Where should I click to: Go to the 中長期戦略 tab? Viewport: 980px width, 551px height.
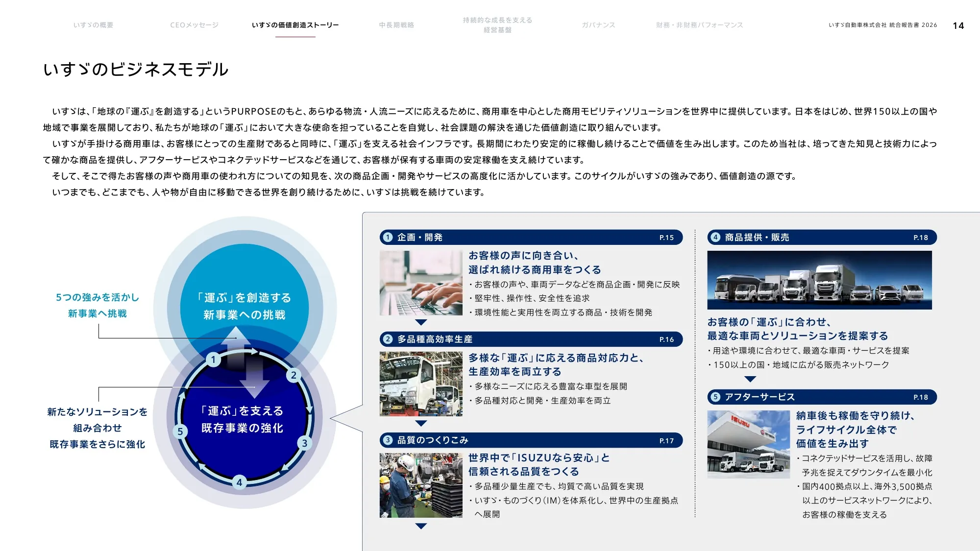396,25
